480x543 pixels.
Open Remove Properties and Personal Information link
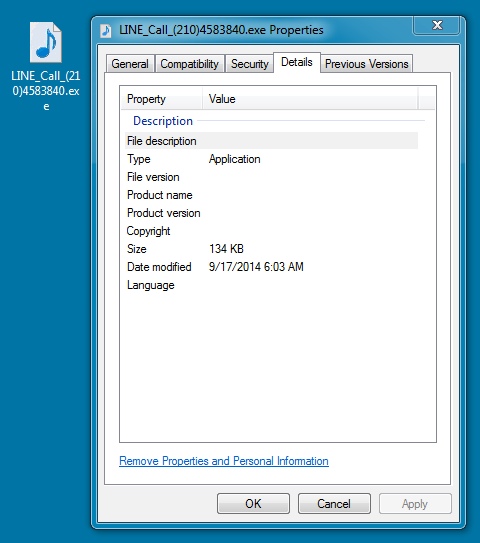(224, 461)
